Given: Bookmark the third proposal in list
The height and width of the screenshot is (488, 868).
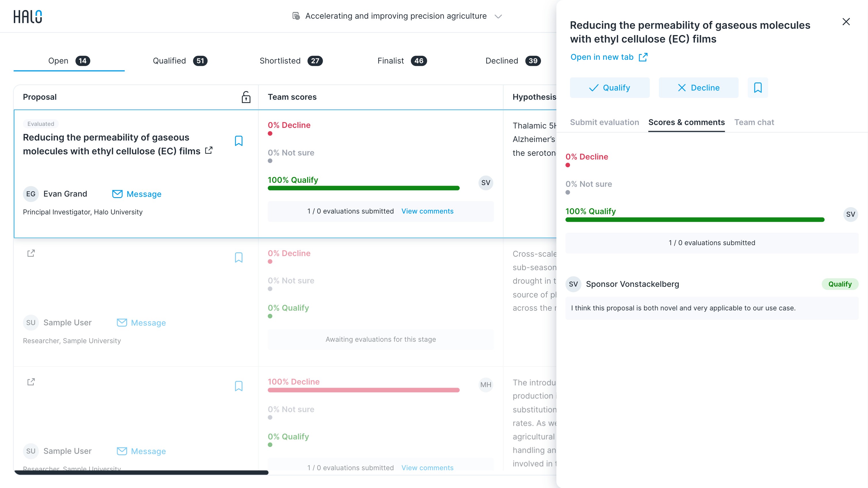Looking at the screenshot, I should pyautogui.click(x=238, y=386).
